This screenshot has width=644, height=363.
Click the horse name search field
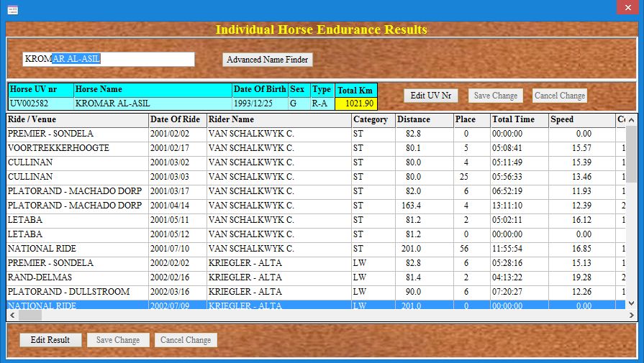[x=108, y=59]
